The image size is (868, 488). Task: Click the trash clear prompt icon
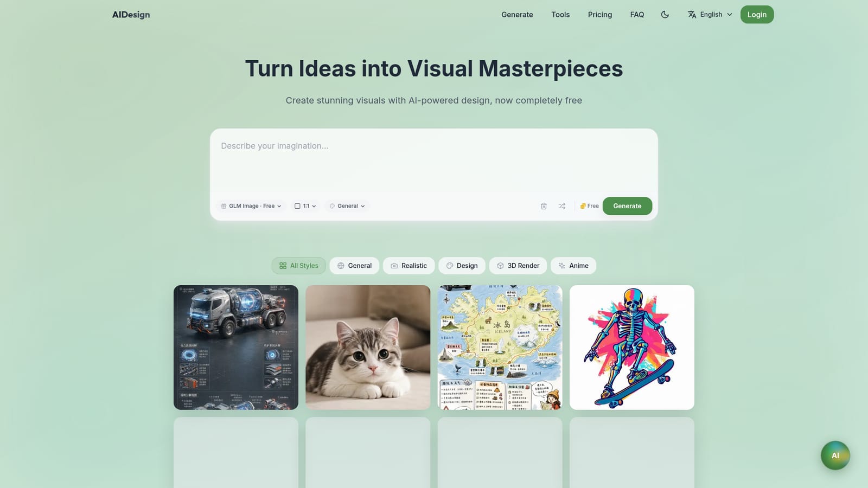click(544, 206)
